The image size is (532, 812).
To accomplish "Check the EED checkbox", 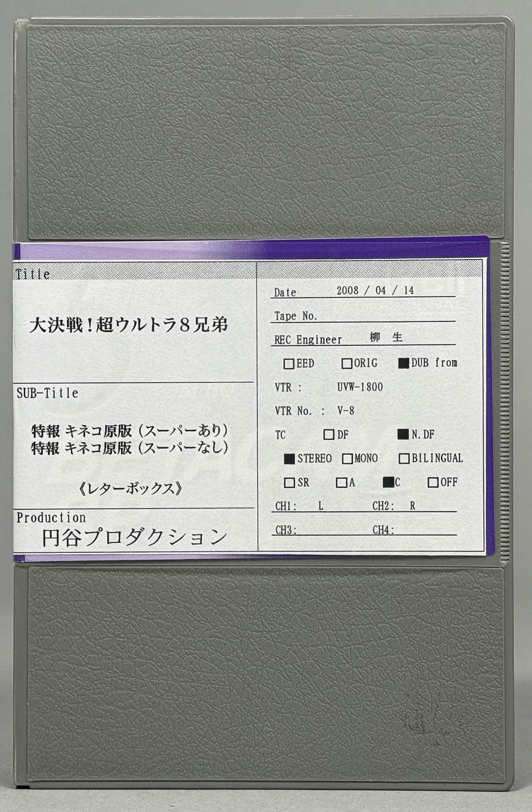I will click(x=289, y=364).
